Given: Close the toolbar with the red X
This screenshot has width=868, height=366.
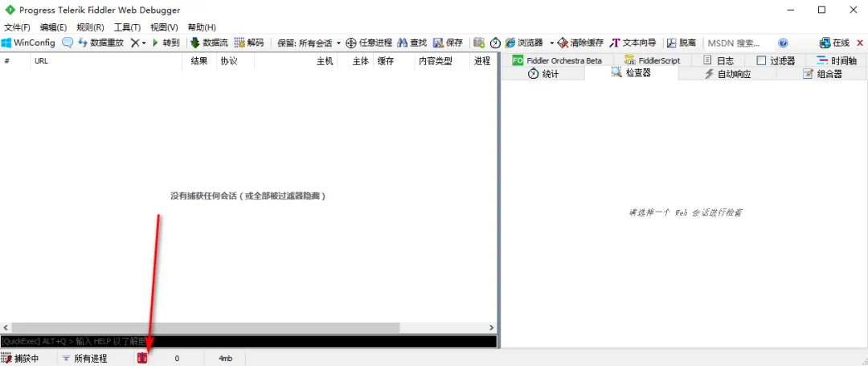Looking at the screenshot, I should 860,43.
